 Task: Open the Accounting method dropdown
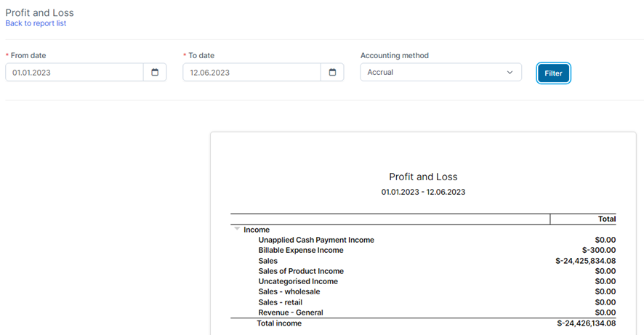tap(440, 72)
